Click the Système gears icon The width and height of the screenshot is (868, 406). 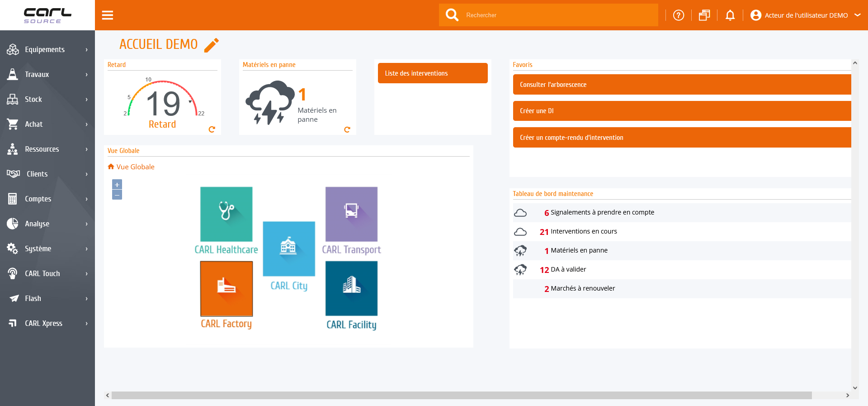(13, 248)
